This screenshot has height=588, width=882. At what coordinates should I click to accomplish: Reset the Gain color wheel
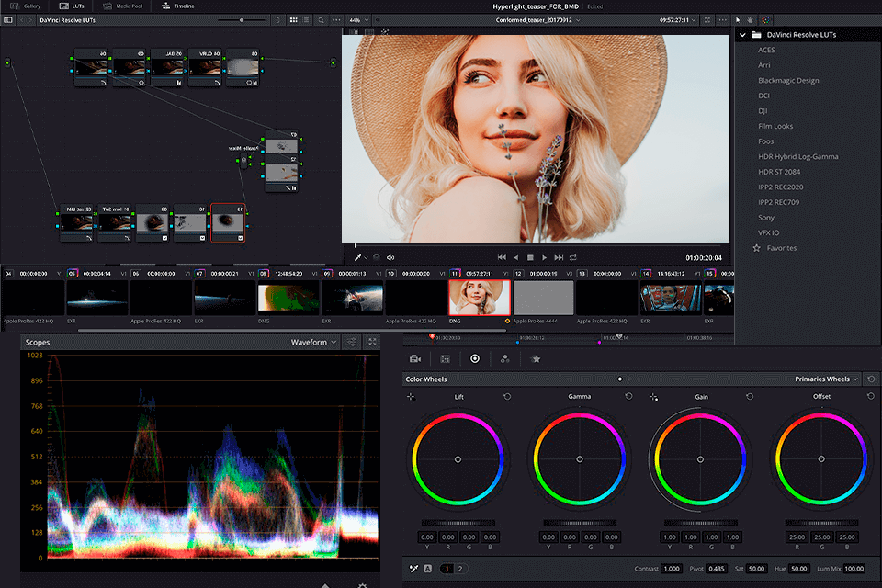tap(750, 397)
